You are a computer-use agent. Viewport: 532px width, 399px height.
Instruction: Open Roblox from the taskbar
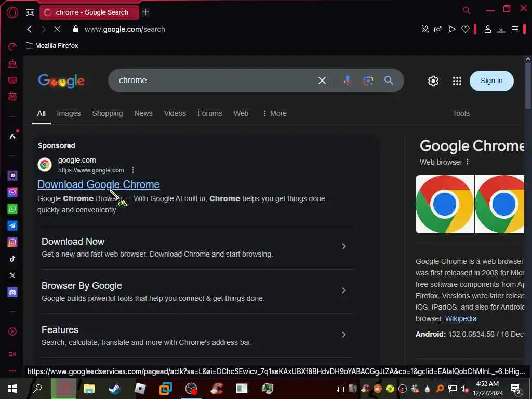140,389
